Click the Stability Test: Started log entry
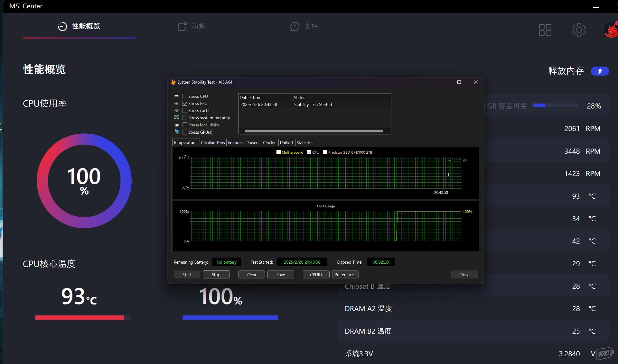618x364 pixels. (x=313, y=105)
